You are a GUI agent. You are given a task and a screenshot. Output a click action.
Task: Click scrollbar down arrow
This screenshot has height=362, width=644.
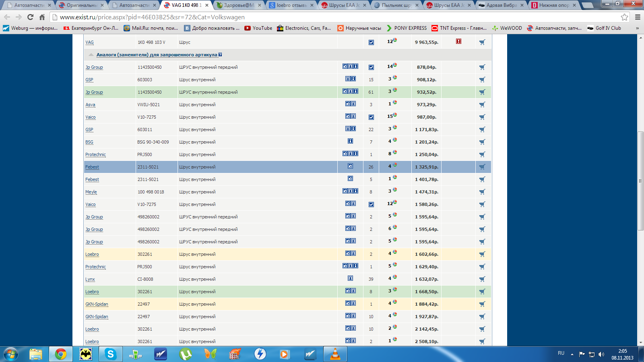(640, 343)
